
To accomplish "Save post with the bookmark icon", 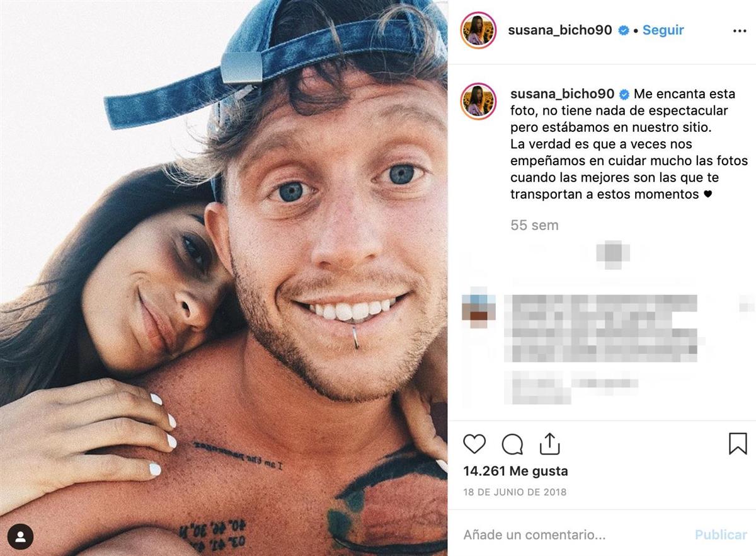I will tap(738, 444).
